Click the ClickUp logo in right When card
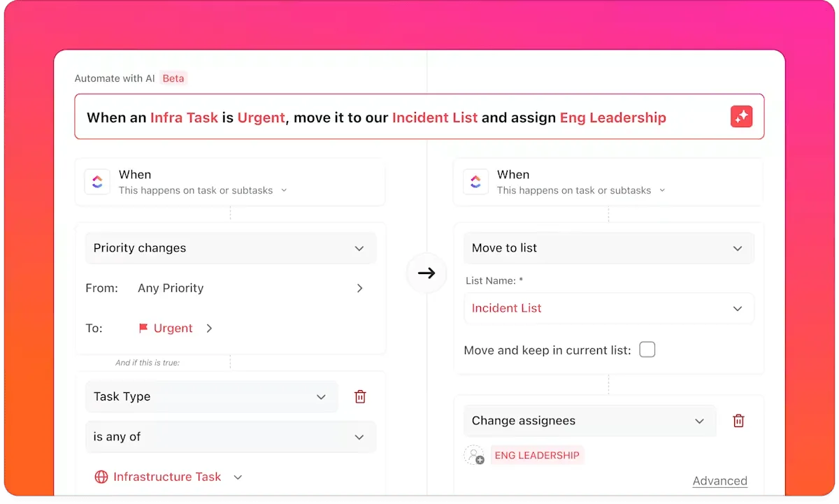 (475, 182)
